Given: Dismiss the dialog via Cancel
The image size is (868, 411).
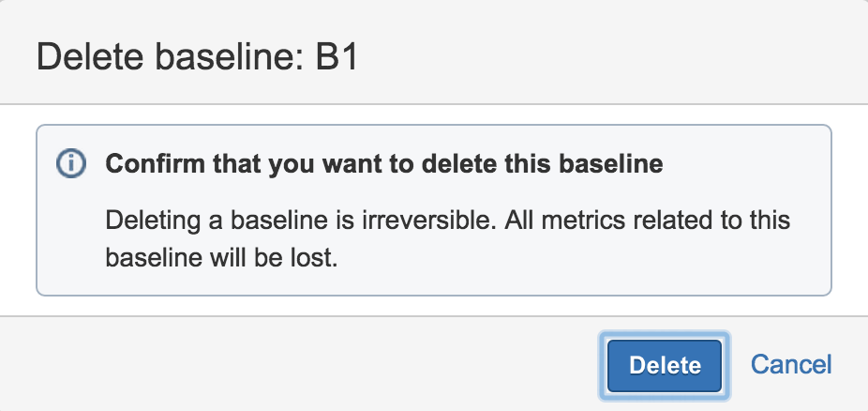Looking at the screenshot, I should 791,364.
